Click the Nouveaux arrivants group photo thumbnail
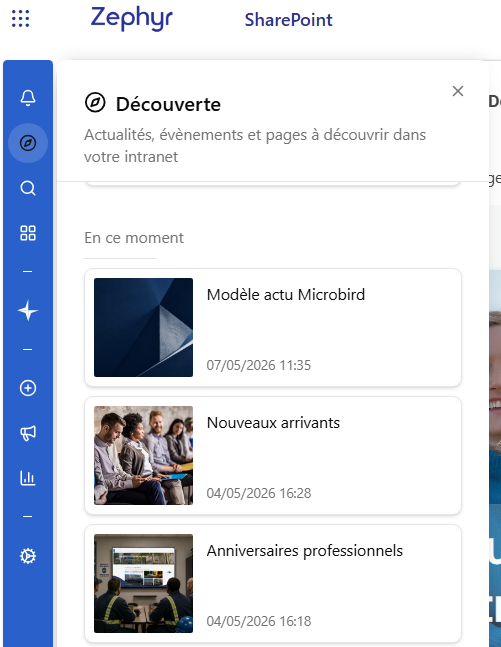This screenshot has height=647, width=501. tap(143, 455)
